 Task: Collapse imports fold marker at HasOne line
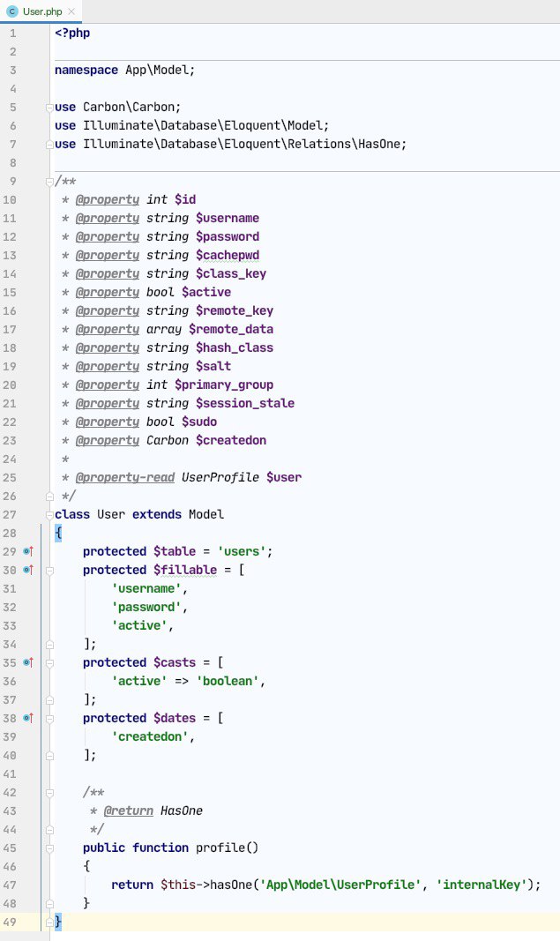49,145
